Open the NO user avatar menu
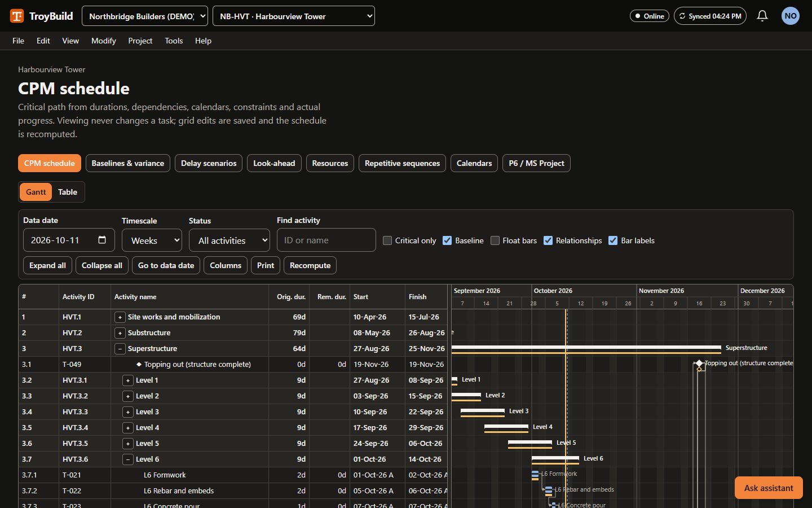 791,16
